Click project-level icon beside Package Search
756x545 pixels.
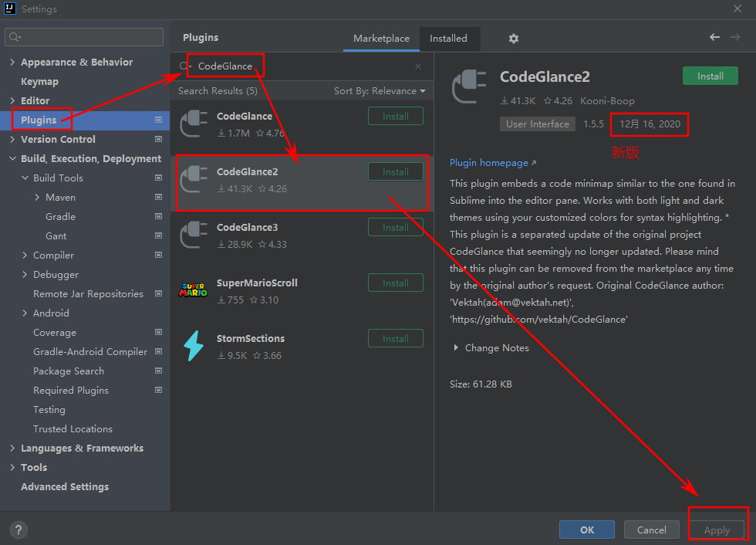[x=158, y=371]
